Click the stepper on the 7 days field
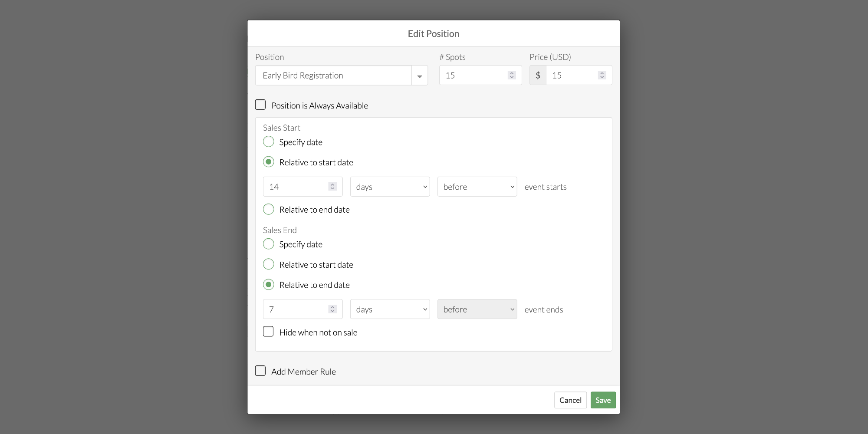This screenshot has width=868, height=434. click(x=332, y=309)
